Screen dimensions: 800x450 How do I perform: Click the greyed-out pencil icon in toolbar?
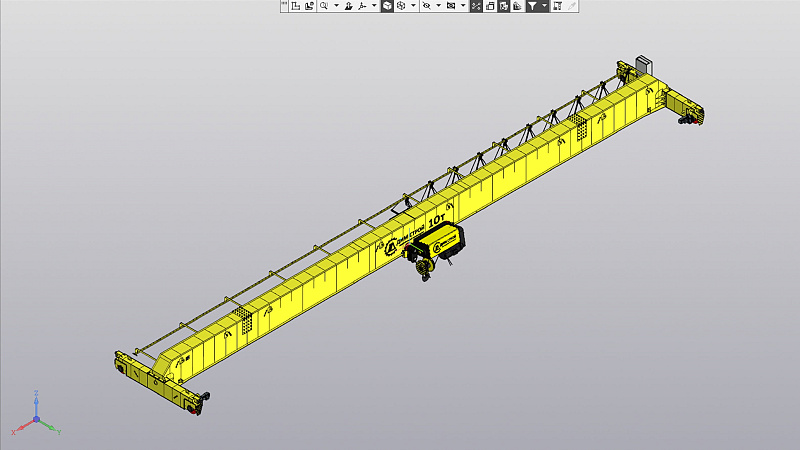click(x=572, y=6)
